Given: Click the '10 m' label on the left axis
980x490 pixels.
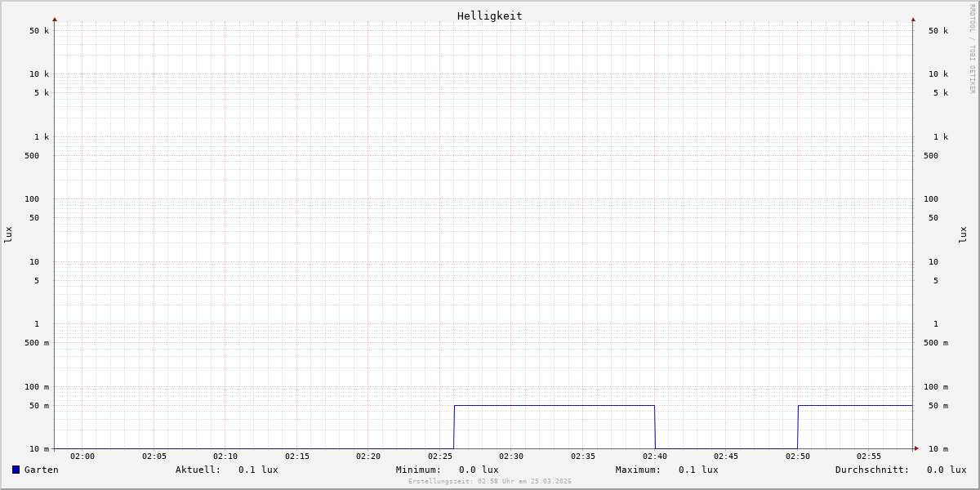Looking at the screenshot, I should tap(39, 449).
